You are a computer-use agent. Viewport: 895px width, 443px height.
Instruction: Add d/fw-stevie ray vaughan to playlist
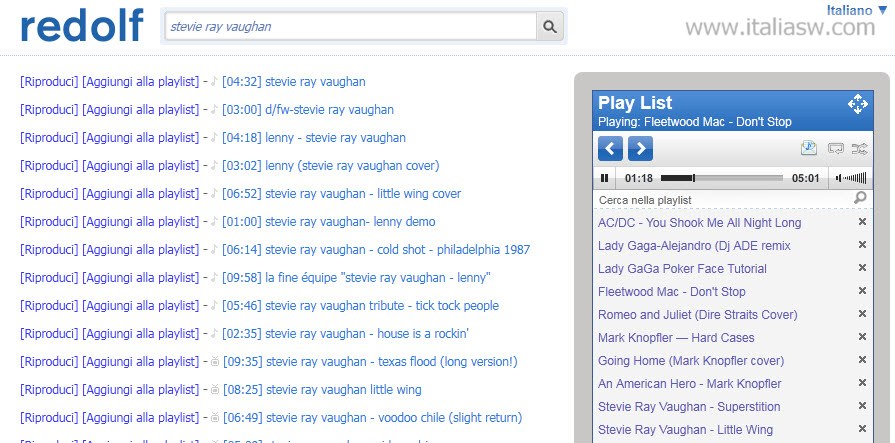tap(140, 110)
